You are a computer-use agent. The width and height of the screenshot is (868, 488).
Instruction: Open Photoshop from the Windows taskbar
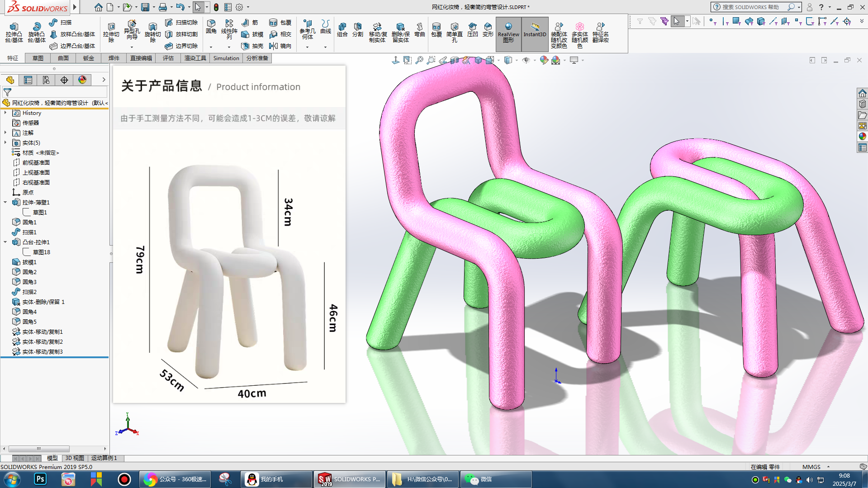(40, 479)
